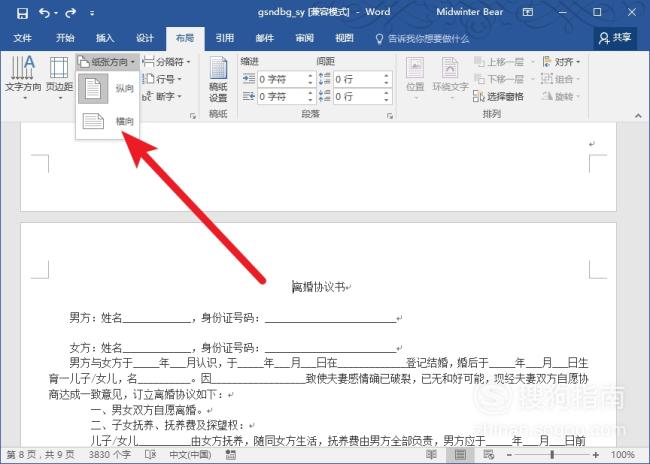The width and height of the screenshot is (650, 464).
Task: Click the proofing status icon
Action: pyautogui.click(x=150, y=455)
